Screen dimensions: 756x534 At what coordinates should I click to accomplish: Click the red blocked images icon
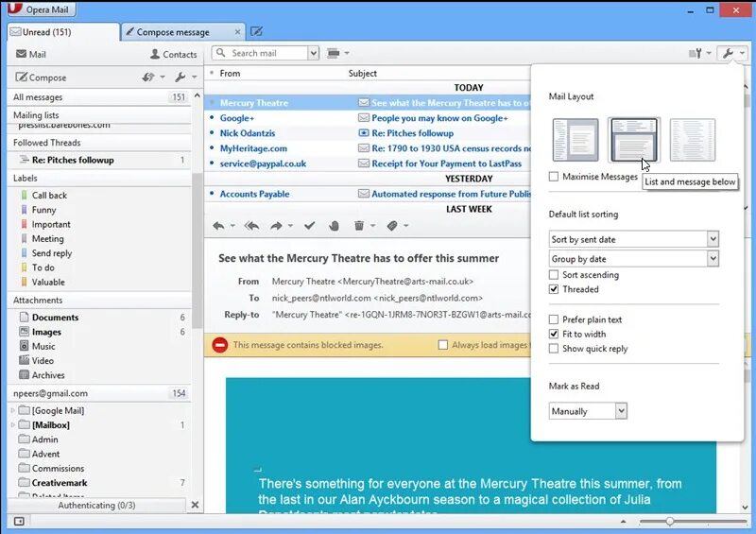tap(220, 345)
